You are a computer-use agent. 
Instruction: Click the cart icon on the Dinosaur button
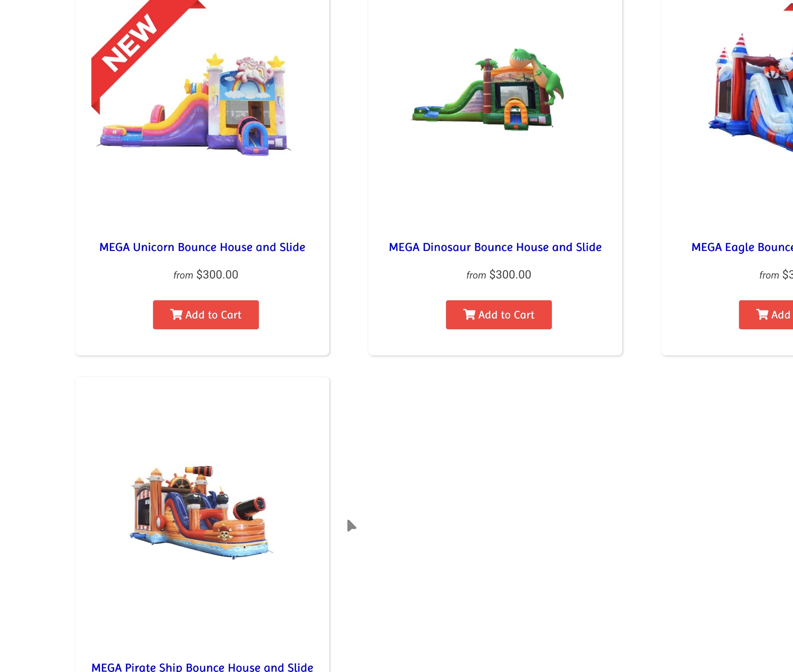pos(469,314)
